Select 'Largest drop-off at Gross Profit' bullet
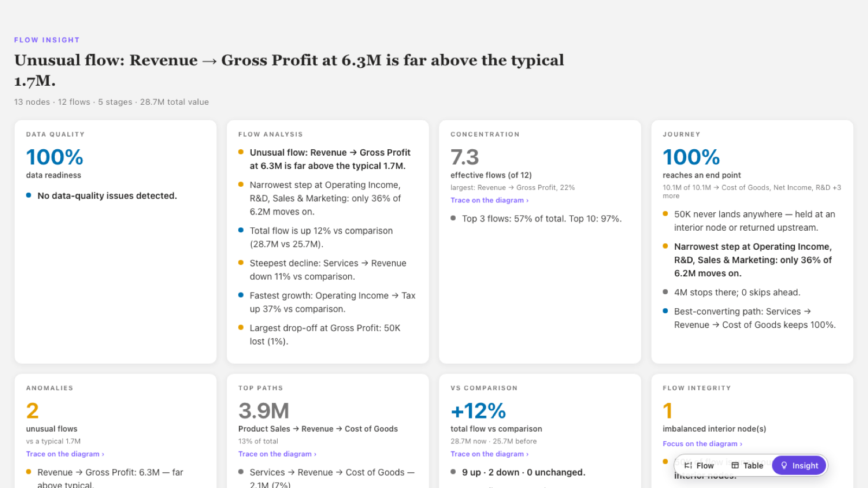 point(325,335)
